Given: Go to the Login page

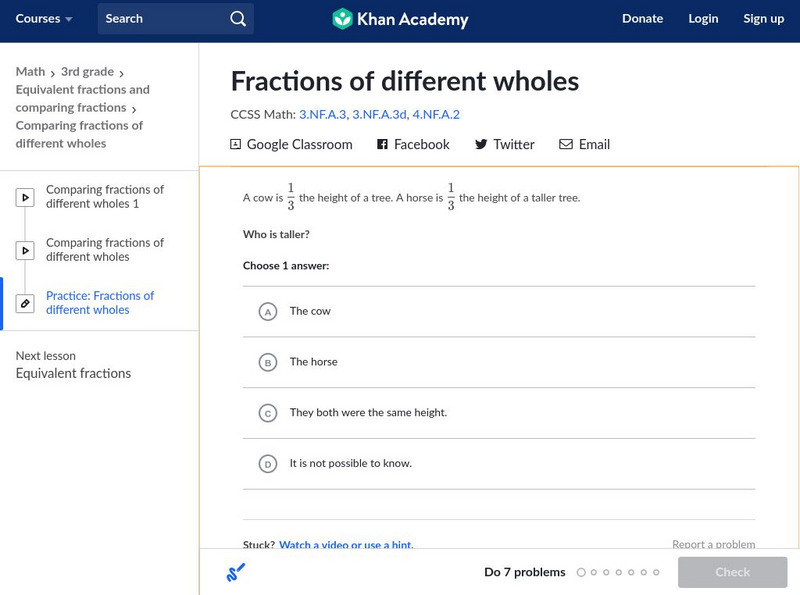Looking at the screenshot, I should [x=703, y=19].
